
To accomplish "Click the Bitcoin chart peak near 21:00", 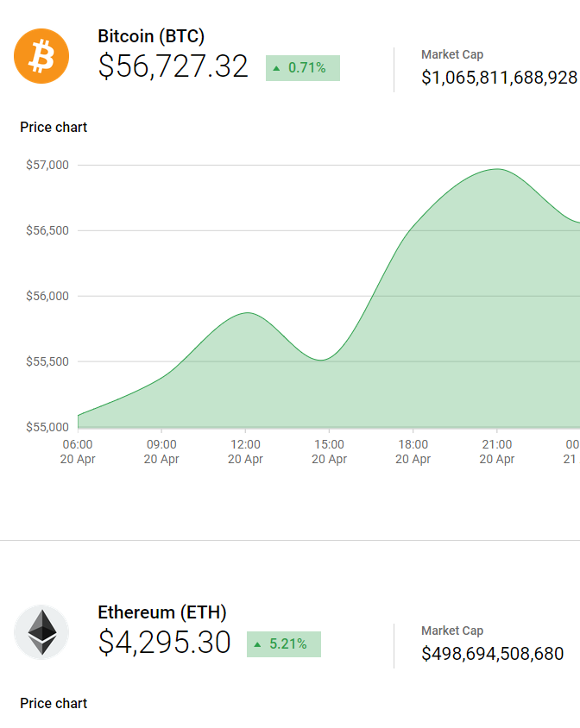I will (x=497, y=169).
